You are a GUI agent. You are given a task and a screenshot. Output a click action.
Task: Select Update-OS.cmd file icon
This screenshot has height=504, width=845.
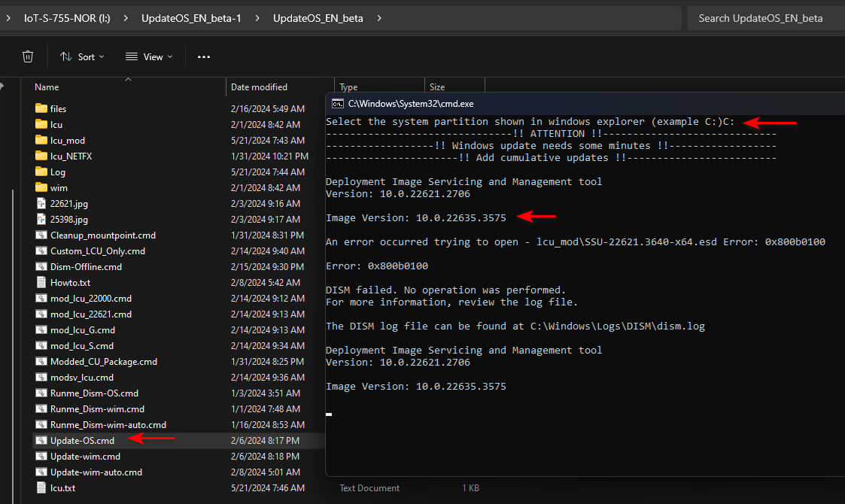point(41,440)
